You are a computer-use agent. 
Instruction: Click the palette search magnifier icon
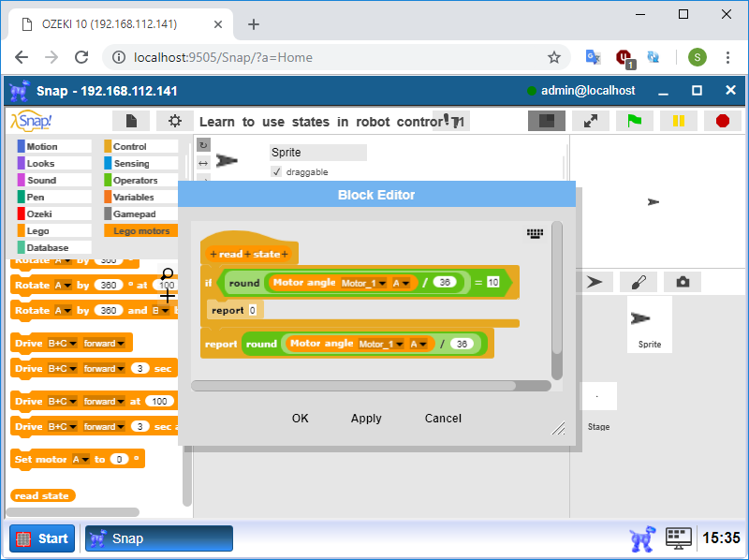coord(168,273)
